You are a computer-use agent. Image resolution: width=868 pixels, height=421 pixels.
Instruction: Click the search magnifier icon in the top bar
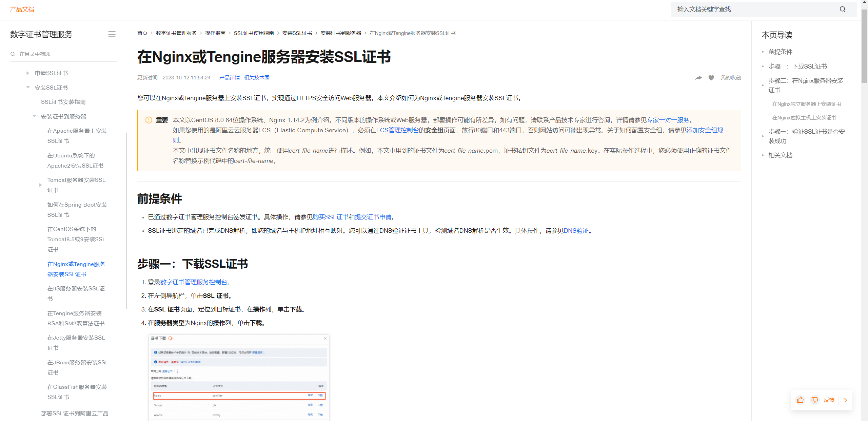coord(843,9)
